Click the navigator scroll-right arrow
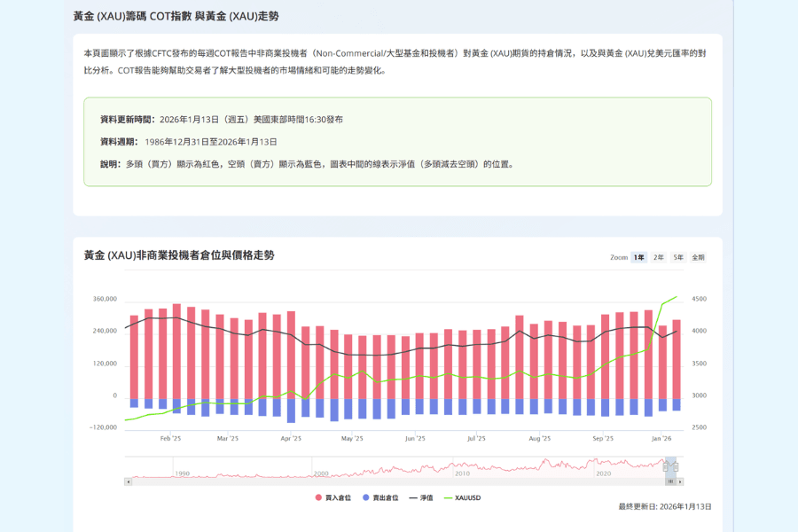Viewport: 798px width, 532px height. (682, 481)
